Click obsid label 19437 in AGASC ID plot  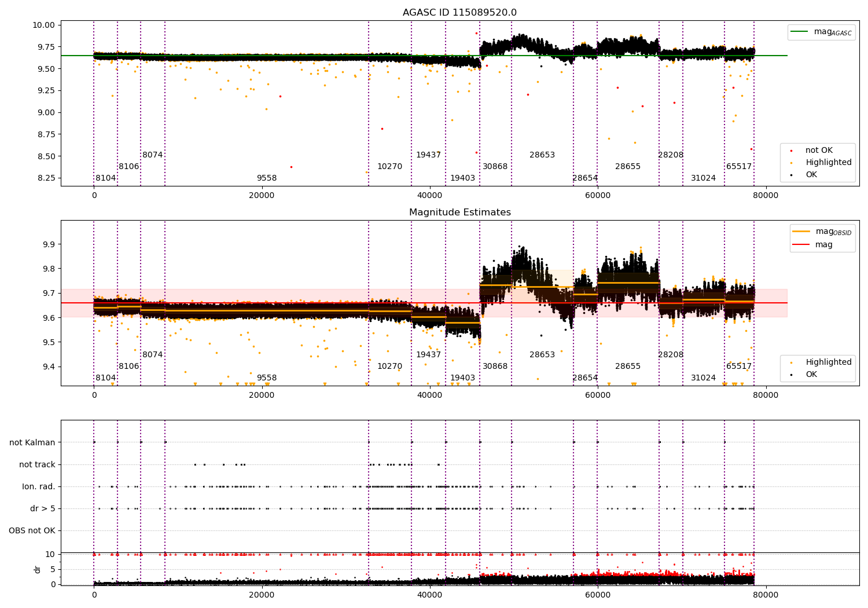[429, 155]
